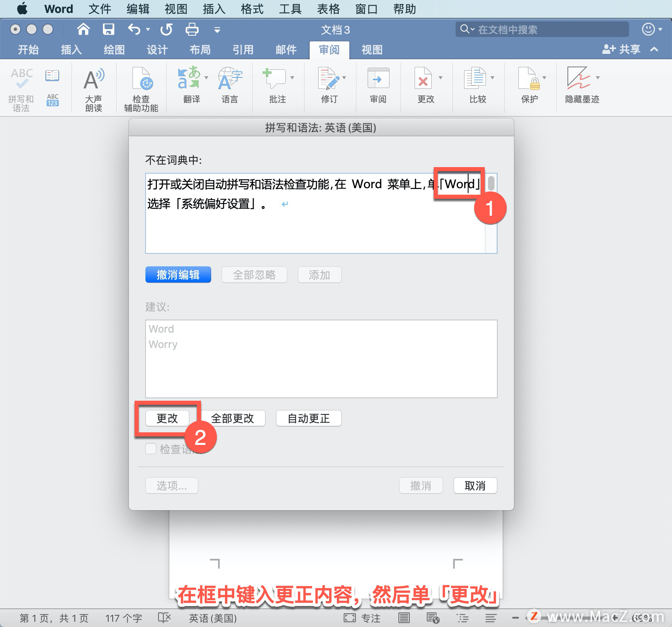Switch to outline view icon
This screenshot has height=627, width=672.
click(462, 618)
